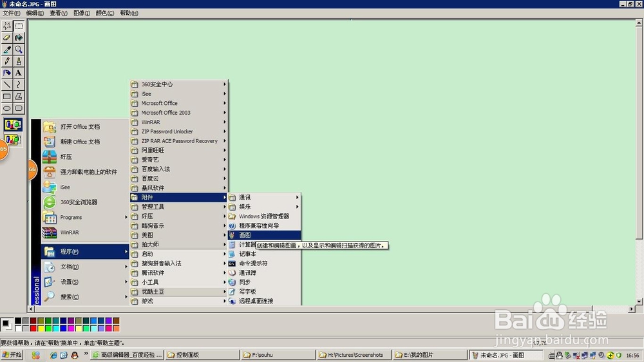Select the Polygon shape tool

19,97
